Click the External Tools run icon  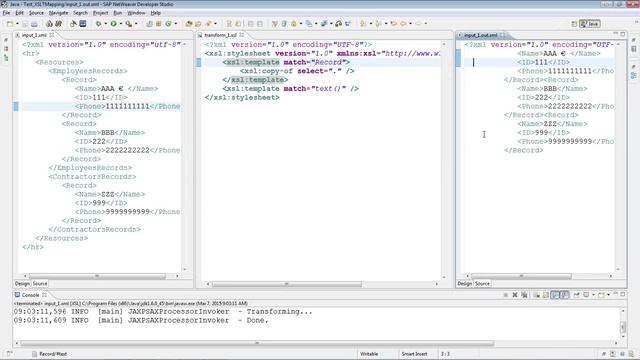(x=129, y=24)
